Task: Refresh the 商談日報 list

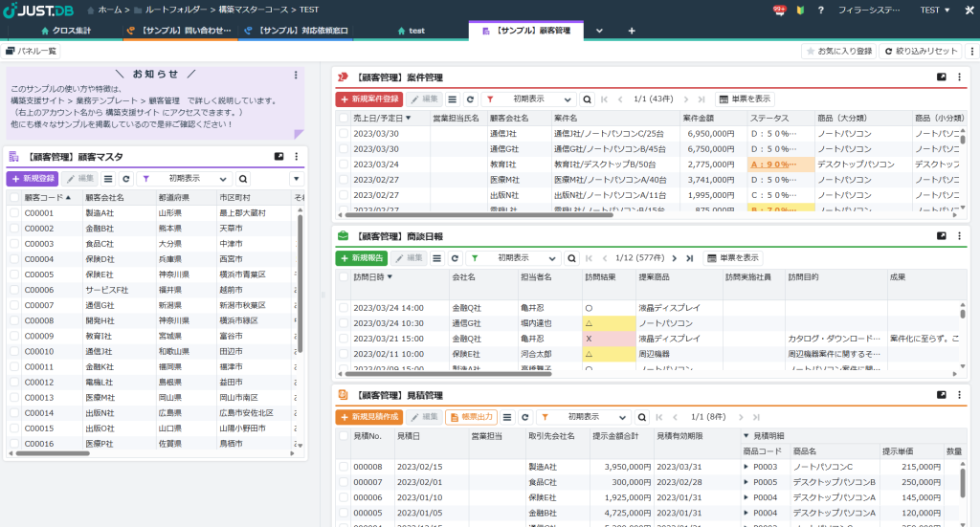Action: click(x=455, y=258)
